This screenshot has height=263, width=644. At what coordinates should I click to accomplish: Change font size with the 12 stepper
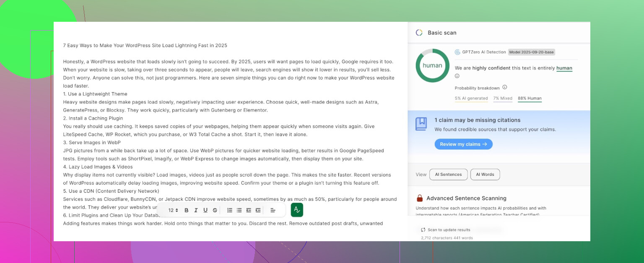tap(173, 210)
